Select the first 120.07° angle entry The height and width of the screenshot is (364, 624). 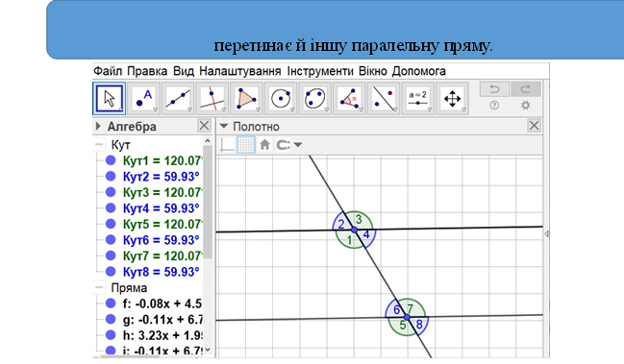click(x=162, y=160)
